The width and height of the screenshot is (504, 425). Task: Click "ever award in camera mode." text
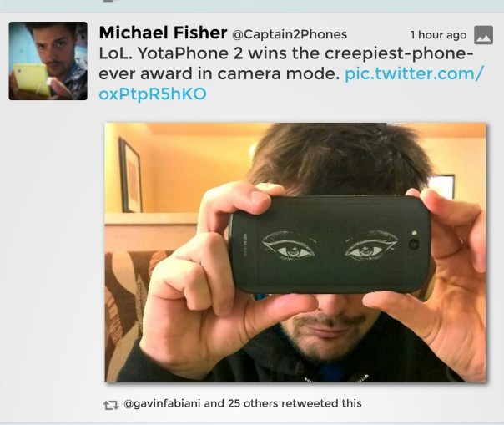pyautogui.click(x=219, y=74)
